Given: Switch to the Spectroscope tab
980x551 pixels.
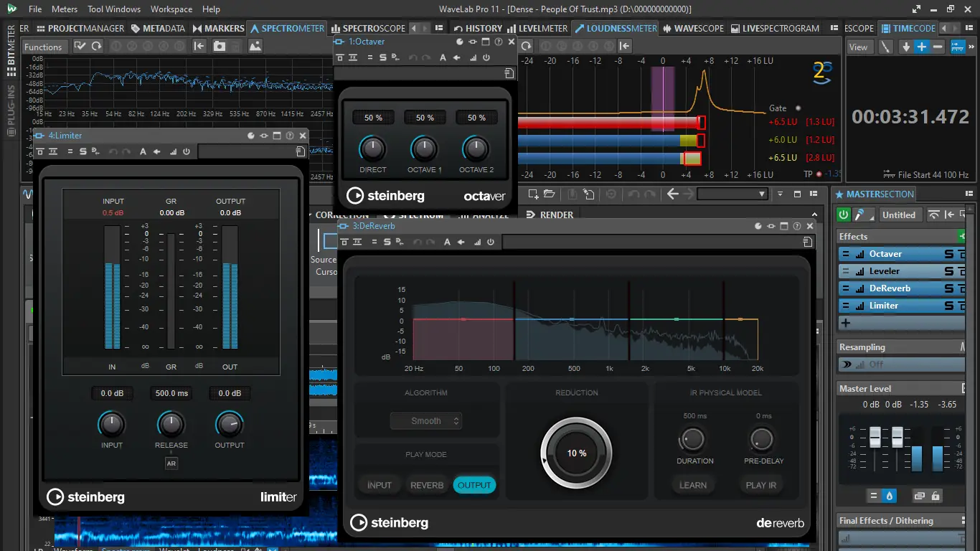Looking at the screenshot, I should 368,28.
